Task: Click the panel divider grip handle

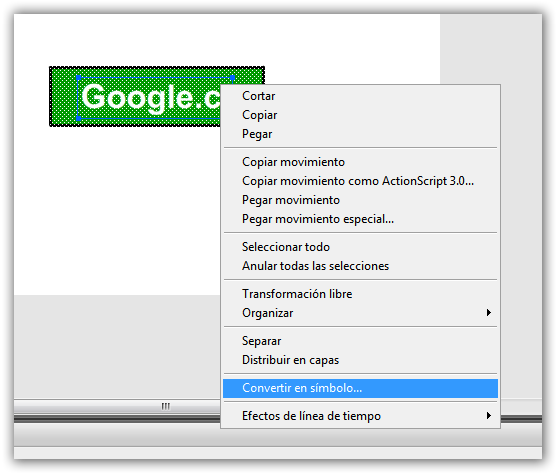Action: pos(166,406)
